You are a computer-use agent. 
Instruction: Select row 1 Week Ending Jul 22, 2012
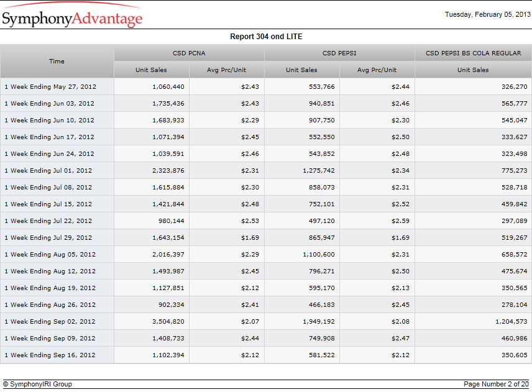pyautogui.click(x=266, y=221)
